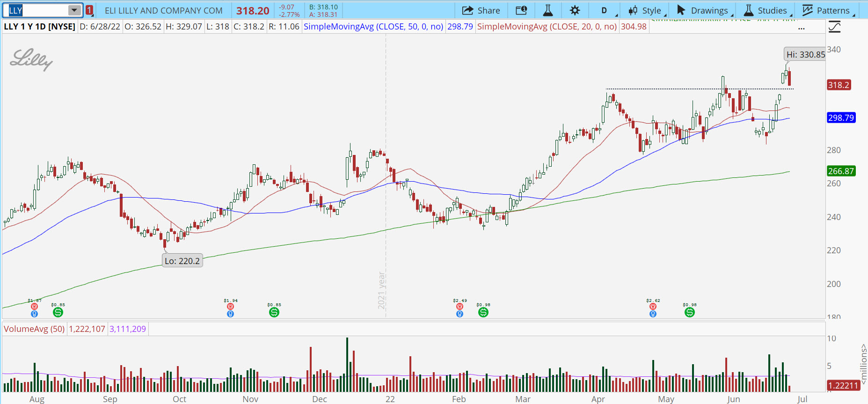868x404 pixels.
Task: Click the 'Hi: 330.85' price bubble
Action: tap(806, 54)
